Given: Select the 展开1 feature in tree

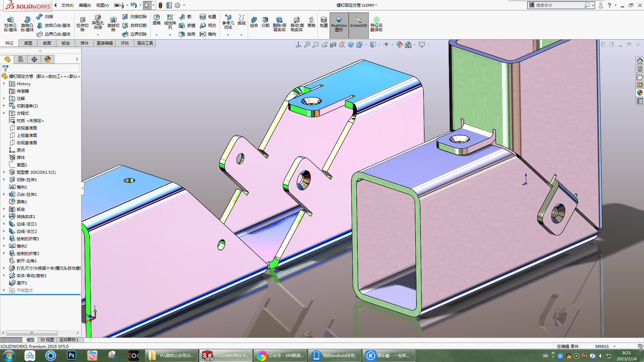Looking at the screenshot, I should tap(18, 283).
